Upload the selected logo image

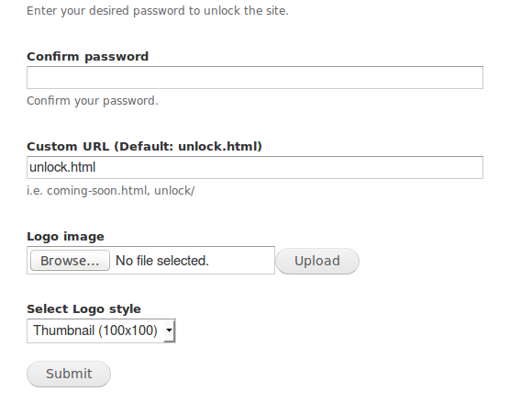pyautogui.click(x=317, y=261)
